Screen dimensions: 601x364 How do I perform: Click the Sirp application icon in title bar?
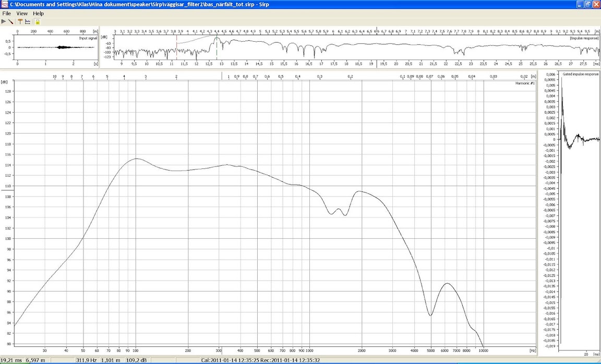tap(5, 4)
